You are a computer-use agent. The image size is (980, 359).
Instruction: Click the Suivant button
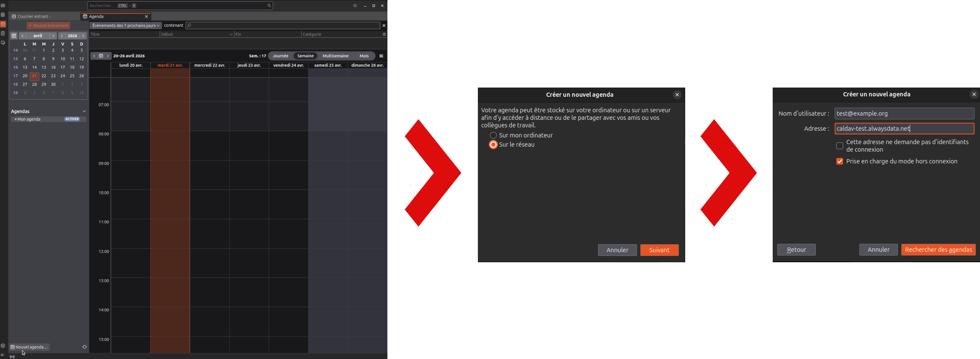[659, 250]
